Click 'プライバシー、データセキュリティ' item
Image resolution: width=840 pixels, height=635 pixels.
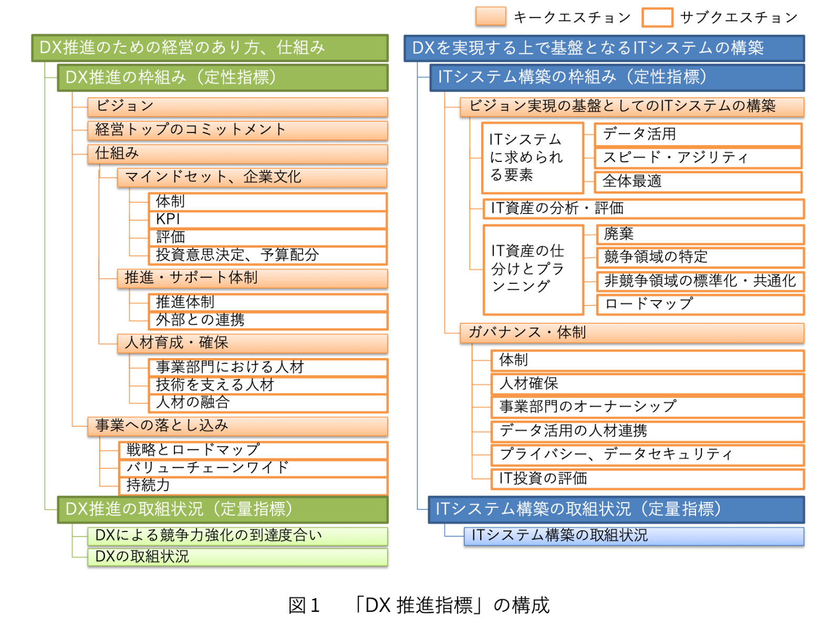click(647, 455)
